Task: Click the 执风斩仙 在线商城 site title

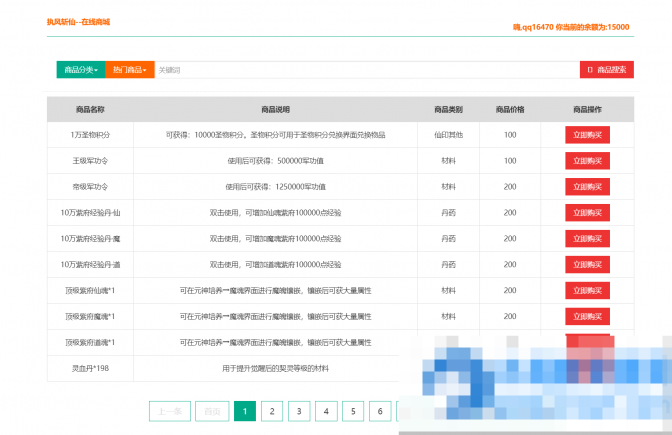Action: pos(78,21)
